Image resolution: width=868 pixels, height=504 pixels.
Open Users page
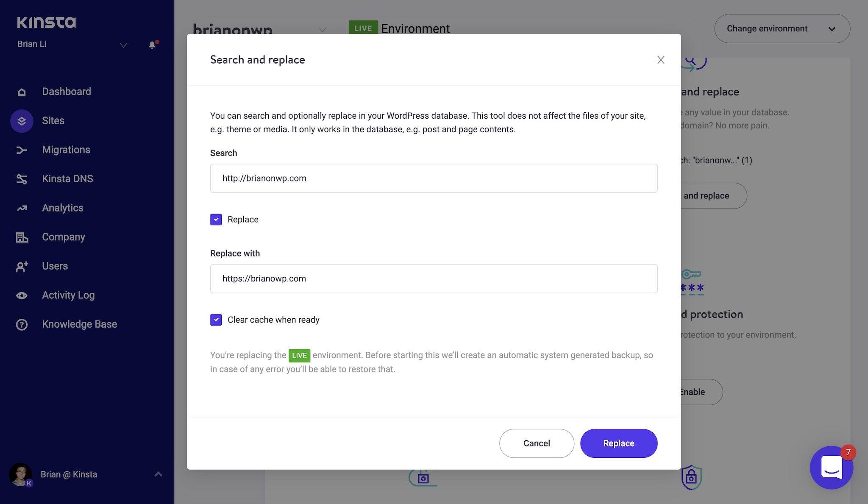click(55, 266)
